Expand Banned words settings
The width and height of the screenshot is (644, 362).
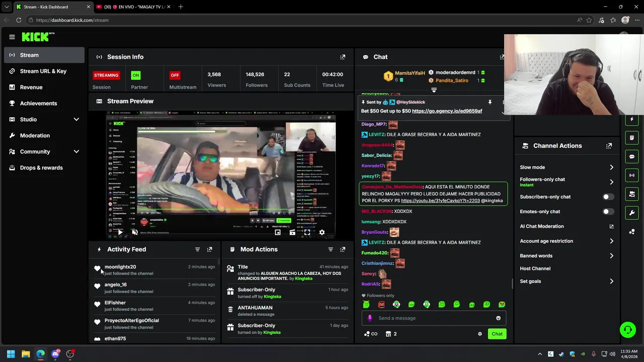click(611, 256)
